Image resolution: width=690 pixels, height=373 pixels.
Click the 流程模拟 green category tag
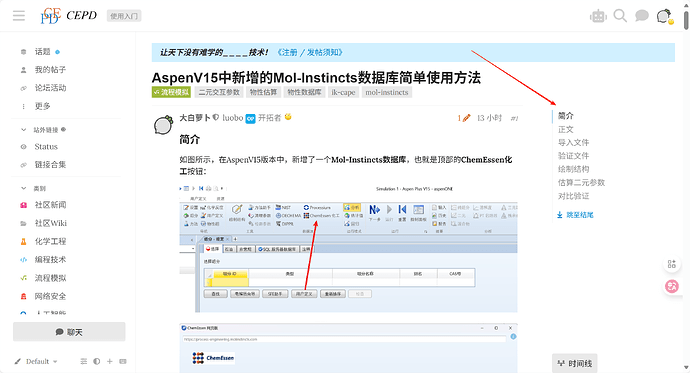click(171, 92)
